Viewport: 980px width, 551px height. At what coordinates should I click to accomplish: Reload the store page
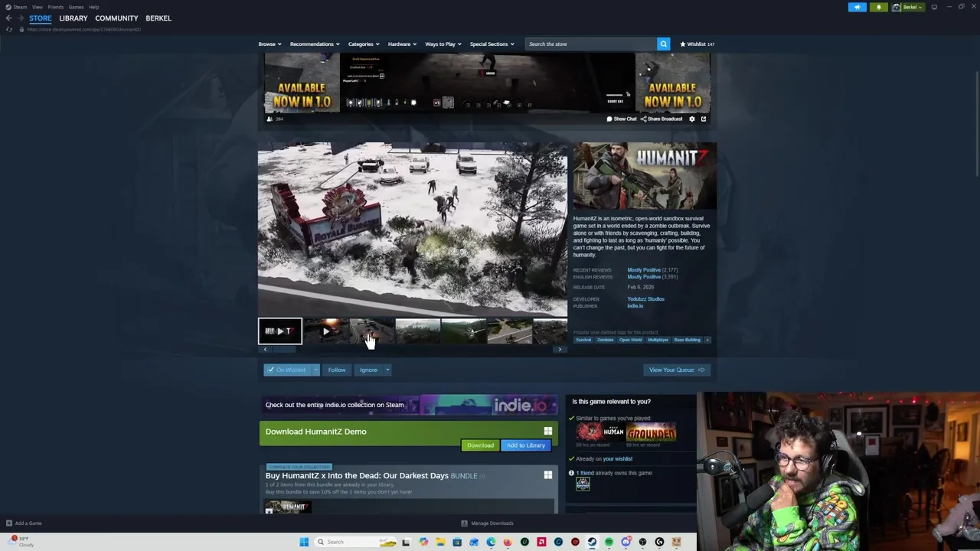pyautogui.click(x=9, y=29)
